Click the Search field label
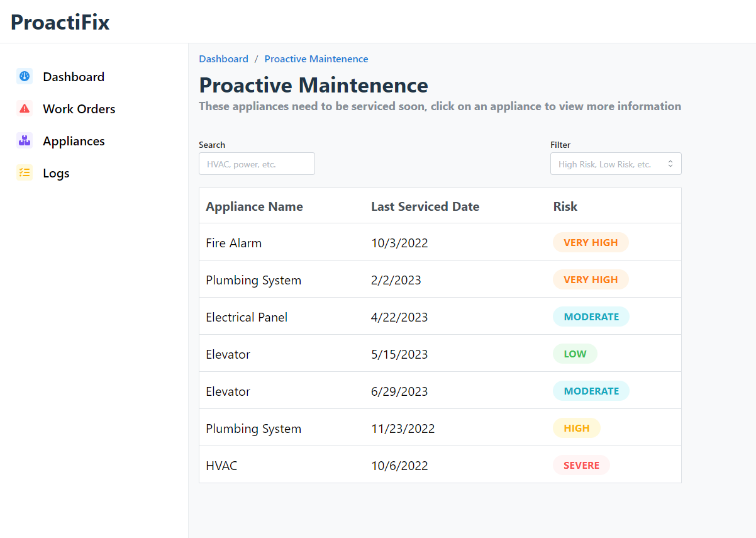 (212, 145)
